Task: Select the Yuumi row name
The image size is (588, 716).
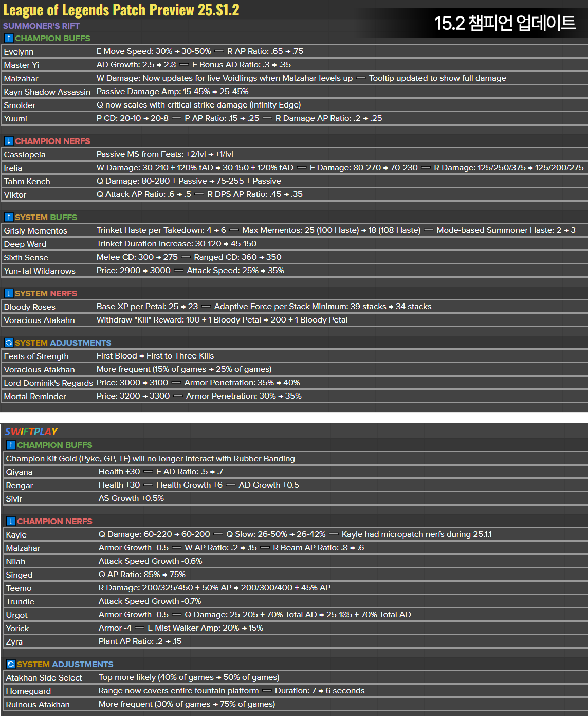Action: click(x=15, y=118)
